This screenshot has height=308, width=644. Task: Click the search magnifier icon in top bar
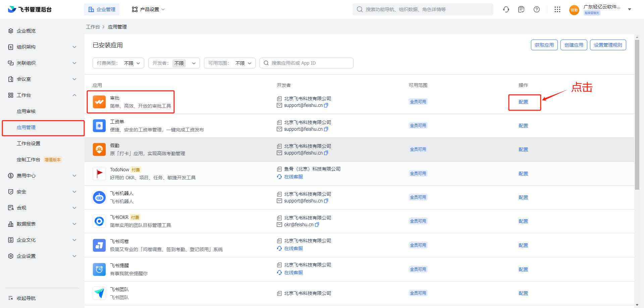point(360,9)
